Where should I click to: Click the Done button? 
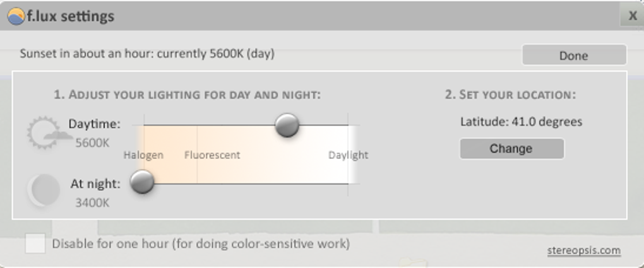pyautogui.click(x=573, y=55)
